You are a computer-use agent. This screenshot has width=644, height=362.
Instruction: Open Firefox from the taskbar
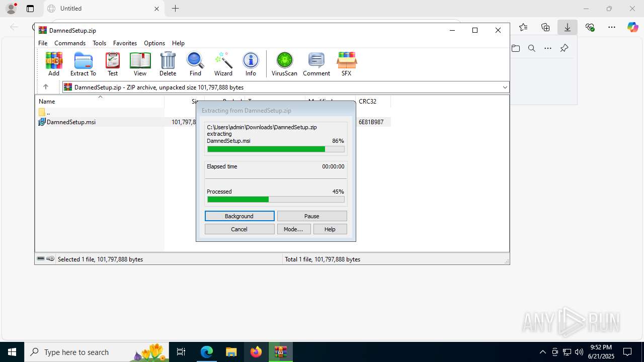click(256, 352)
